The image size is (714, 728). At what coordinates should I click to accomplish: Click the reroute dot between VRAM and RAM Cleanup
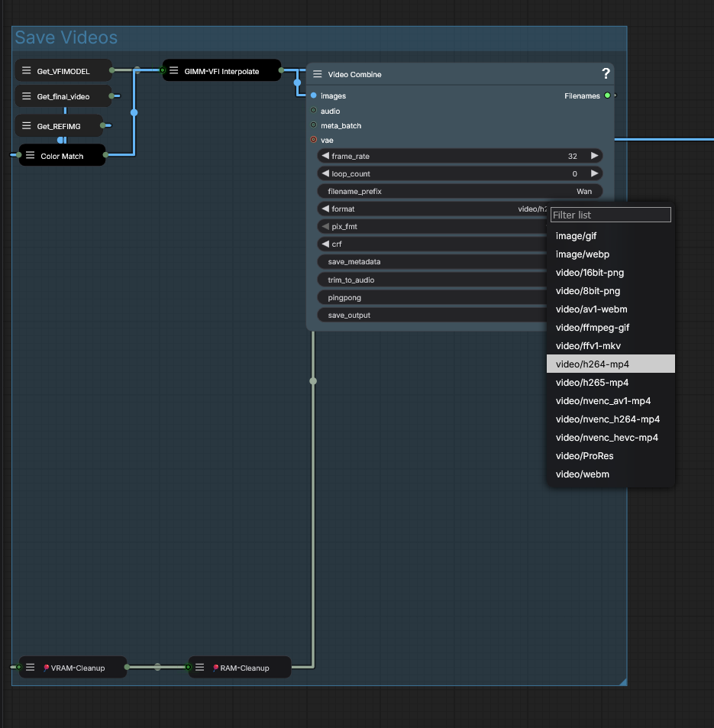point(157,667)
